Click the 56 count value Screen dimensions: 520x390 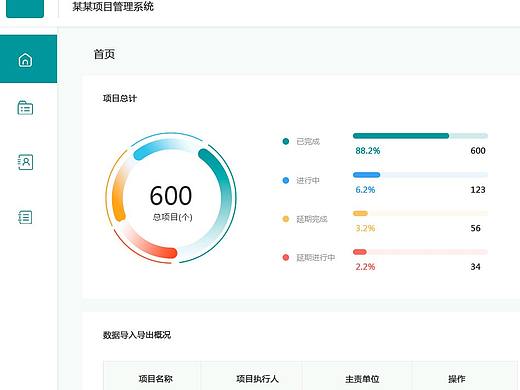point(476,228)
